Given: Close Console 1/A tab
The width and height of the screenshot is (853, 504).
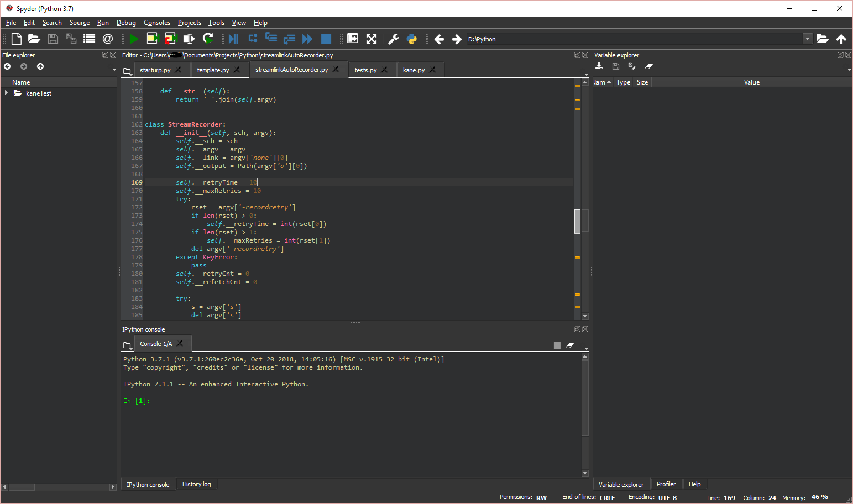Looking at the screenshot, I should [180, 343].
